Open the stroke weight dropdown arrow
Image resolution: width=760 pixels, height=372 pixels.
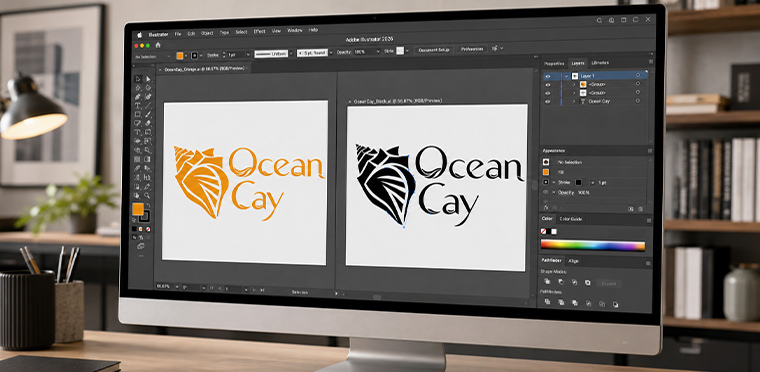click(x=248, y=55)
